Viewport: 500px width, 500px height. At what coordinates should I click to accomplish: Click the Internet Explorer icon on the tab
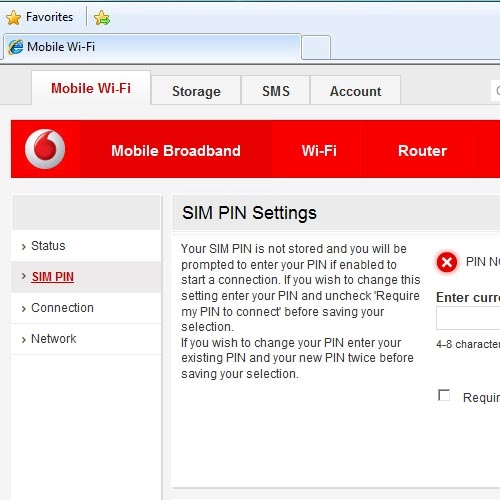16,47
